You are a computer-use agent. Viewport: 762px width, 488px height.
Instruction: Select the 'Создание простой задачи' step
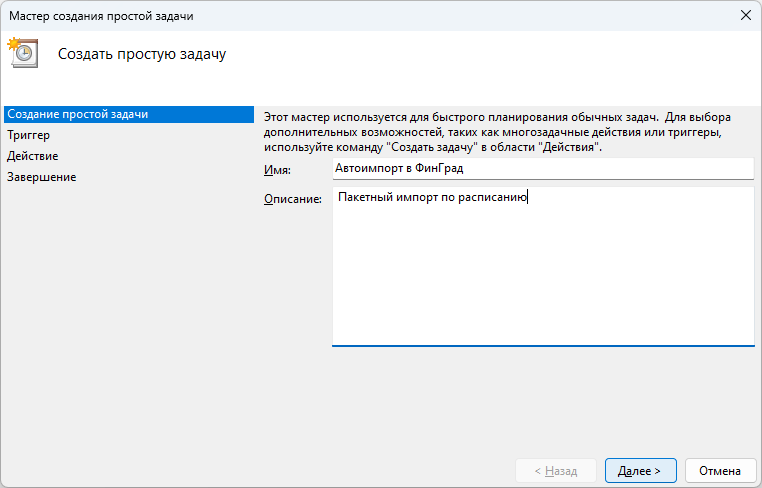[78, 114]
